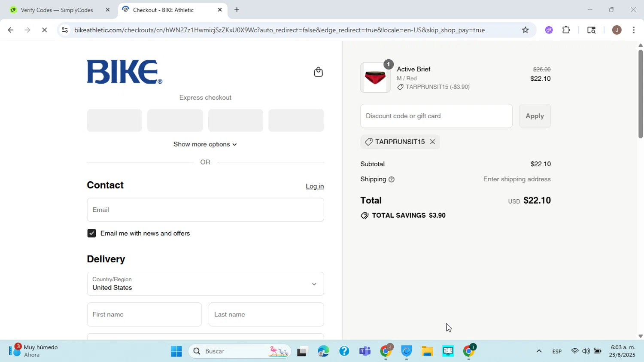This screenshot has width=644, height=362.
Task: Open the clock and date 23/8/2025
Action: tap(623, 351)
